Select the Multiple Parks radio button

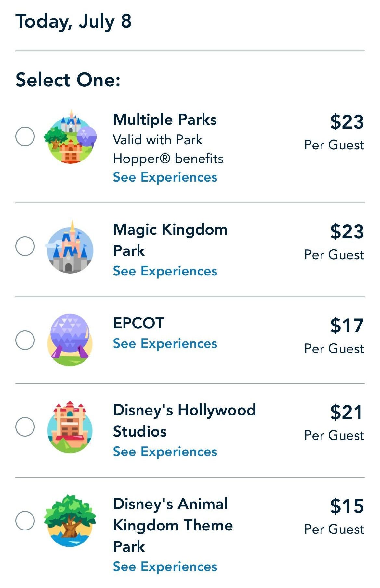(25, 136)
